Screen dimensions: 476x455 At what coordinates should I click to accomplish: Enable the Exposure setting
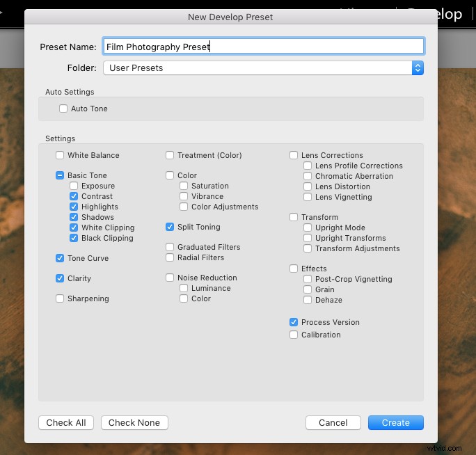[74, 186]
